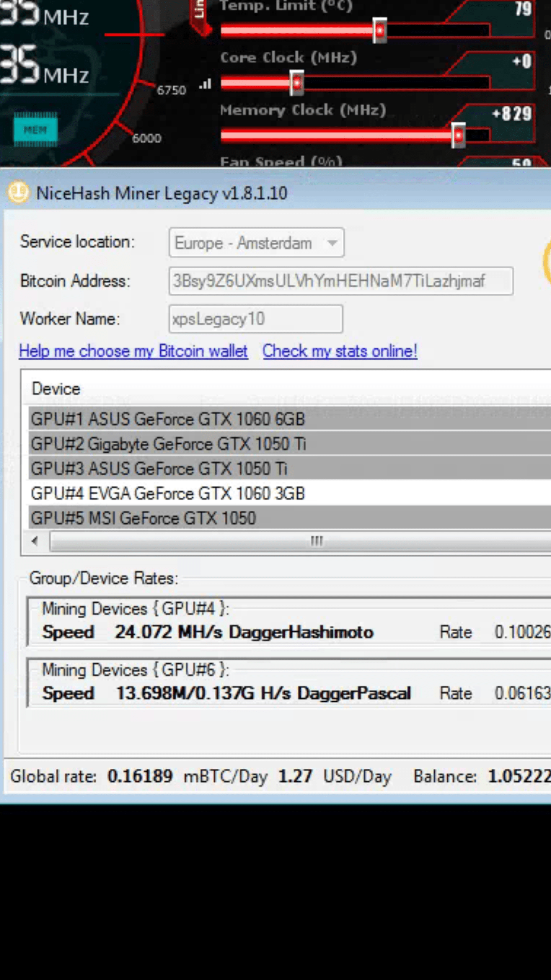Click the device list horizontal scrollbar thumb
Image resolution: width=551 pixels, height=980 pixels.
(x=317, y=541)
